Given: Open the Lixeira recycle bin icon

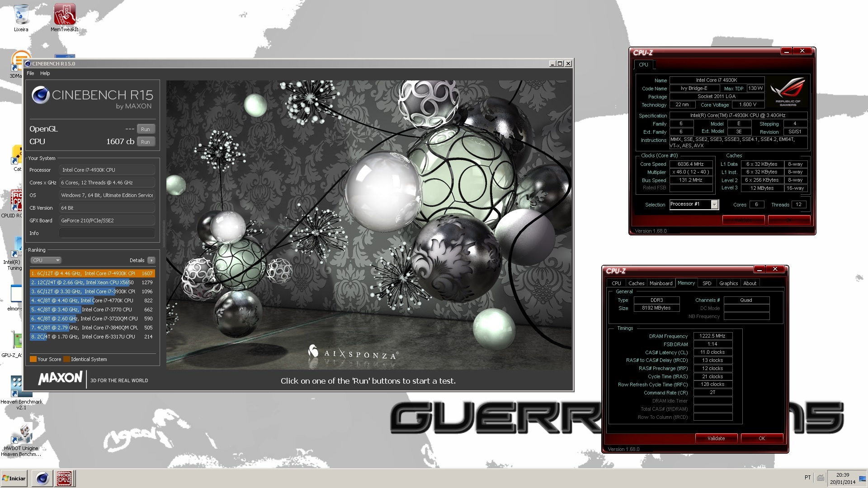Looking at the screenshot, I should coord(21,18).
